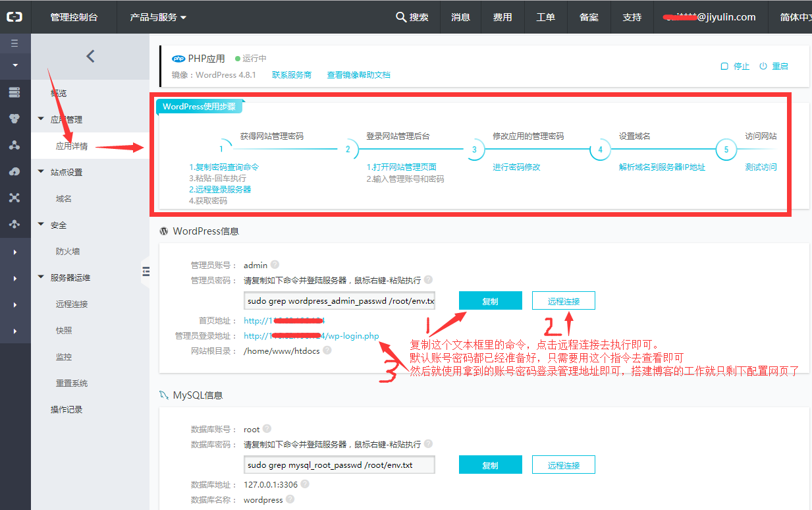Open 费用 in top bar
The height and width of the screenshot is (510, 812).
(502, 17)
